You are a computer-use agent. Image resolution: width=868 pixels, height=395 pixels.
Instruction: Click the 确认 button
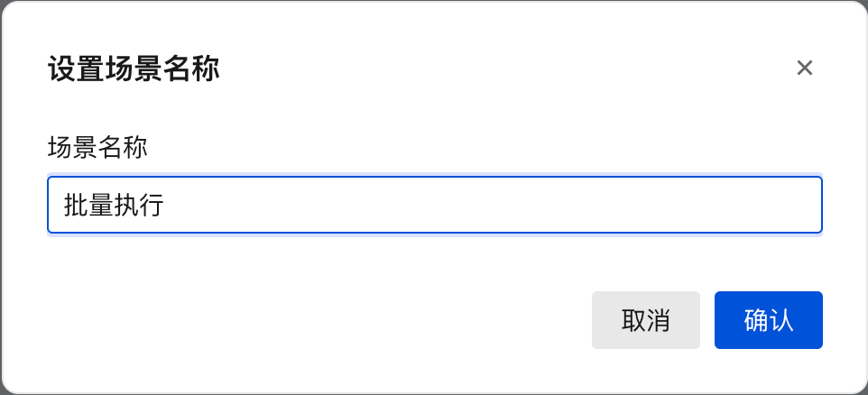(768, 320)
